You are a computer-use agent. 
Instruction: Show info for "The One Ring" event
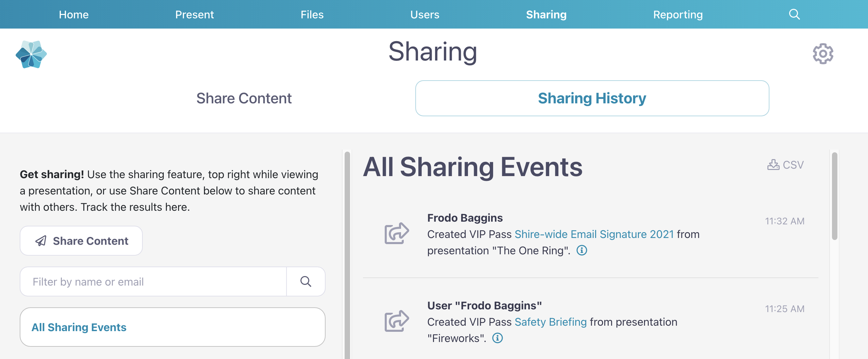pos(582,251)
